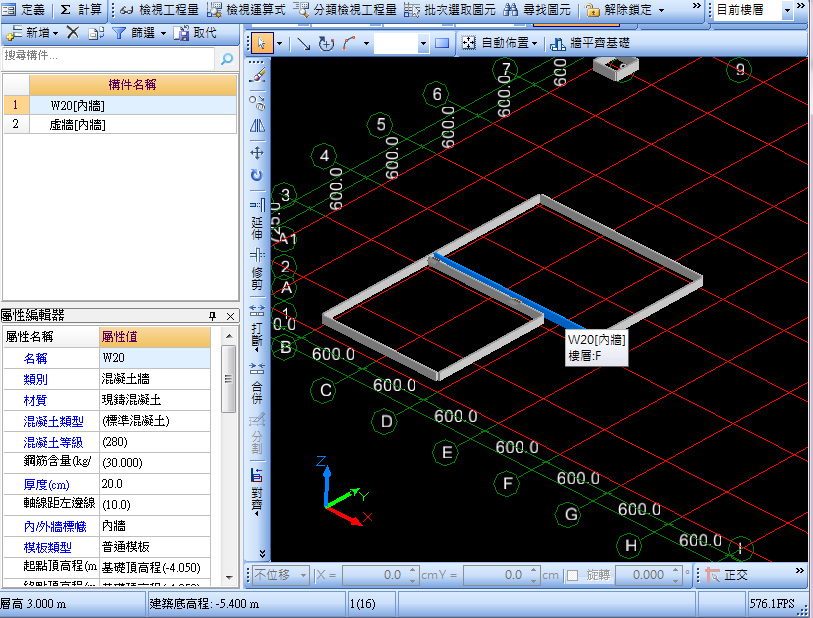This screenshot has width=813, height=618.
Task: Open 檢視工程量 view quantities
Action: tap(159, 9)
